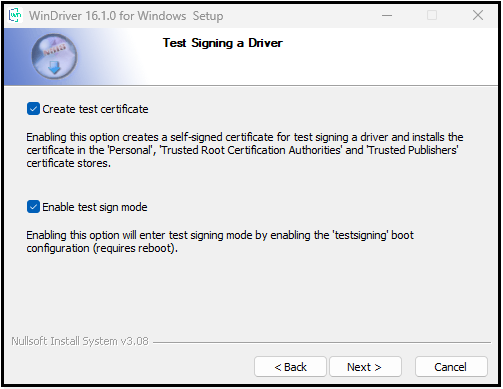Click the 'WinDriver 16.1.0 for Windows Setup' title text
This screenshot has height=389, width=503.
click(126, 16)
